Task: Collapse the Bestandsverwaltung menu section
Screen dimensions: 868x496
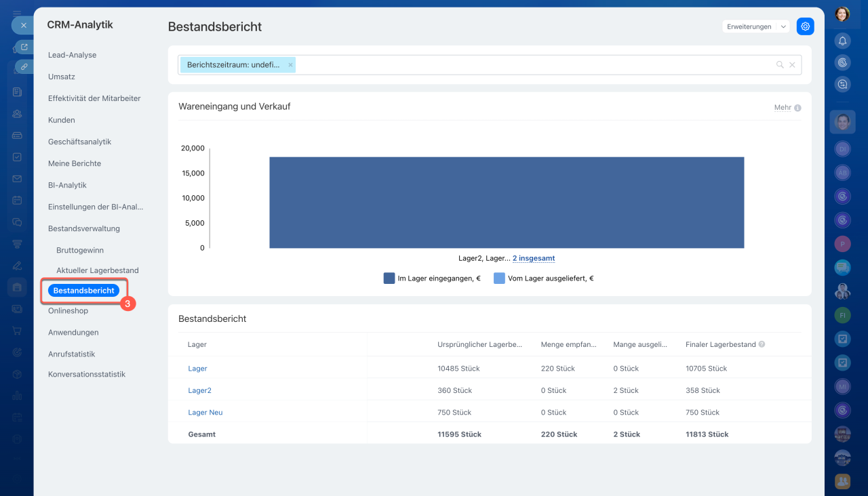Action: coord(83,228)
